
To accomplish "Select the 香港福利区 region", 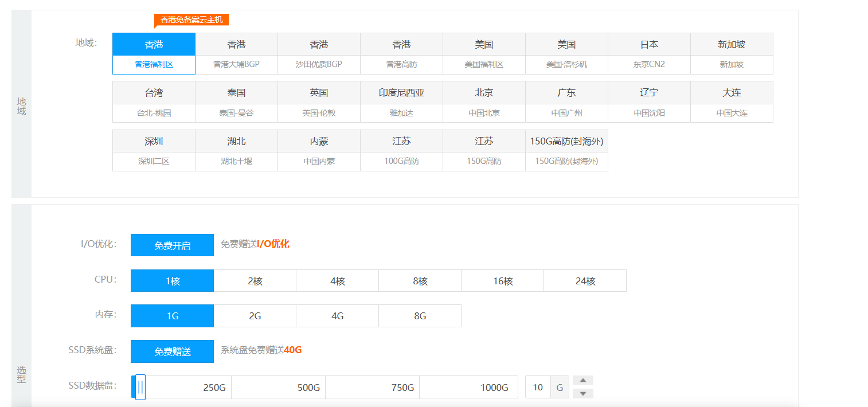I will [154, 54].
